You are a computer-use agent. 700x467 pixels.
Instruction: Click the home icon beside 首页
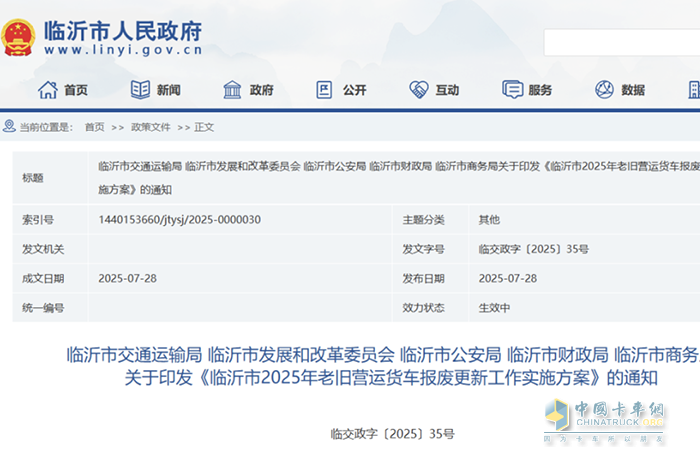(x=48, y=90)
